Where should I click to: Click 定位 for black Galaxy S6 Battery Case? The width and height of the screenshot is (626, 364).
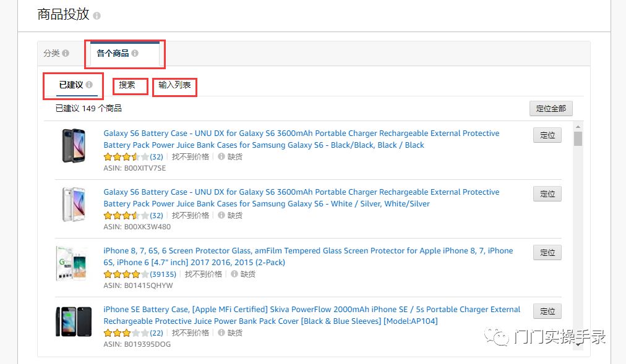(547, 135)
